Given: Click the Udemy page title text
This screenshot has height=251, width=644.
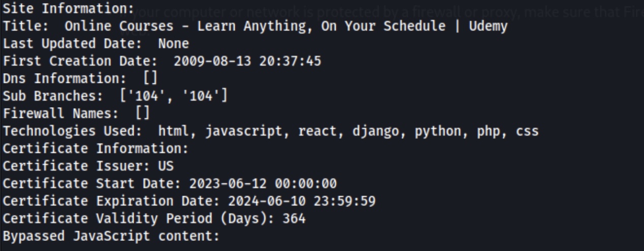Looking at the screenshot, I should coord(286,26).
